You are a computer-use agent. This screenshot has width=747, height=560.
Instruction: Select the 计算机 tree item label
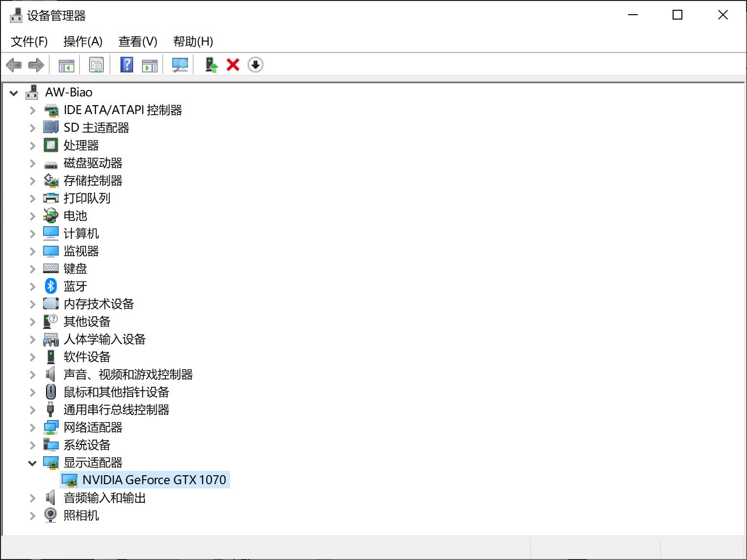(x=81, y=233)
